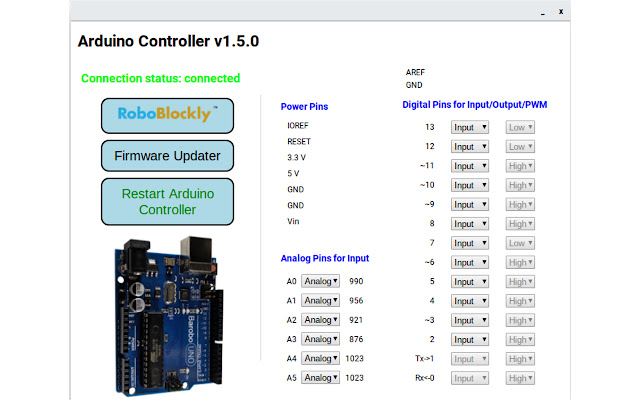Click A2 reading value 921
640x400 pixels.
click(x=356, y=320)
